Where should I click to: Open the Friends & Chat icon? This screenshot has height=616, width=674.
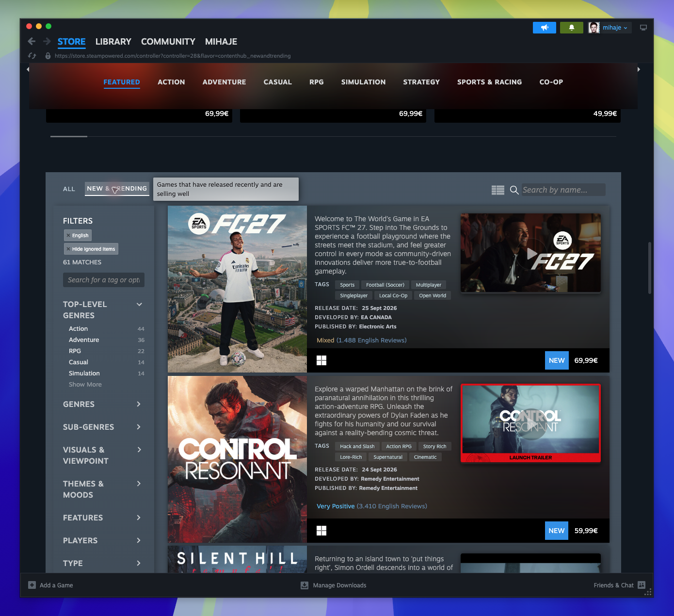tap(642, 585)
